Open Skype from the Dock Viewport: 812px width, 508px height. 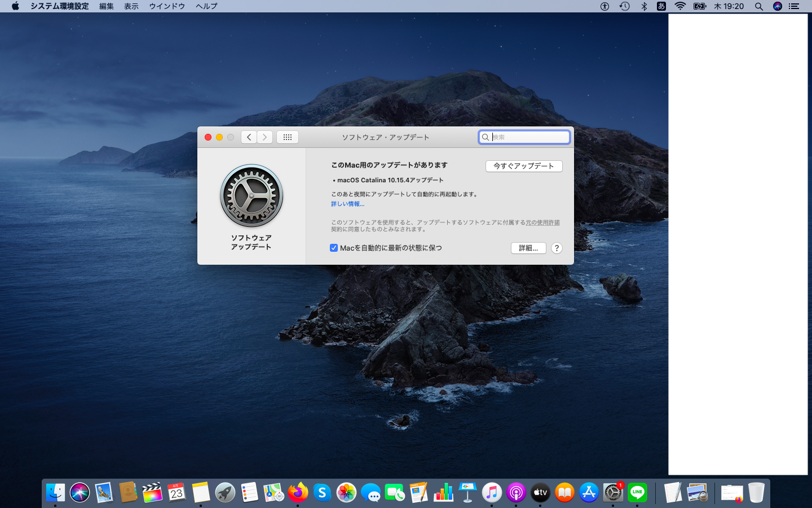(x=322, y=493)
